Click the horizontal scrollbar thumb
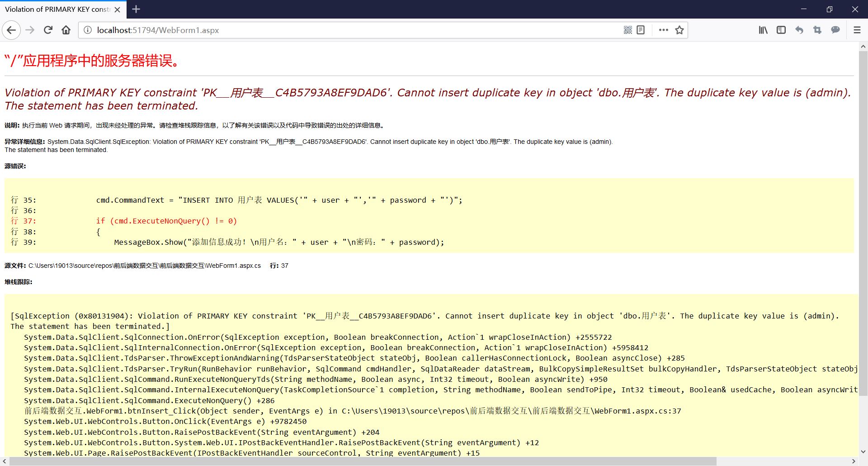Screen dimensions: 868x466 (x=363, y=461)
